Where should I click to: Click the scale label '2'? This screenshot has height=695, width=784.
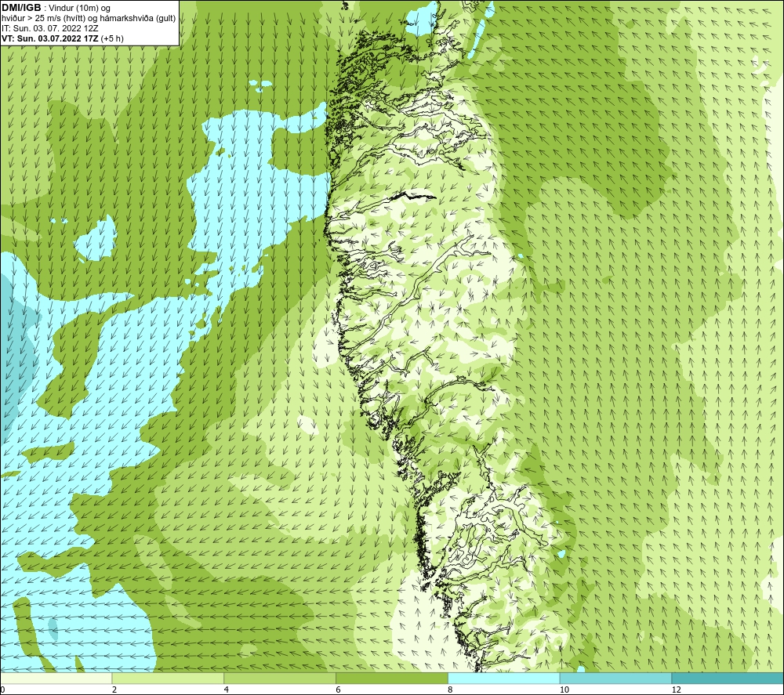tap(114, 690)
